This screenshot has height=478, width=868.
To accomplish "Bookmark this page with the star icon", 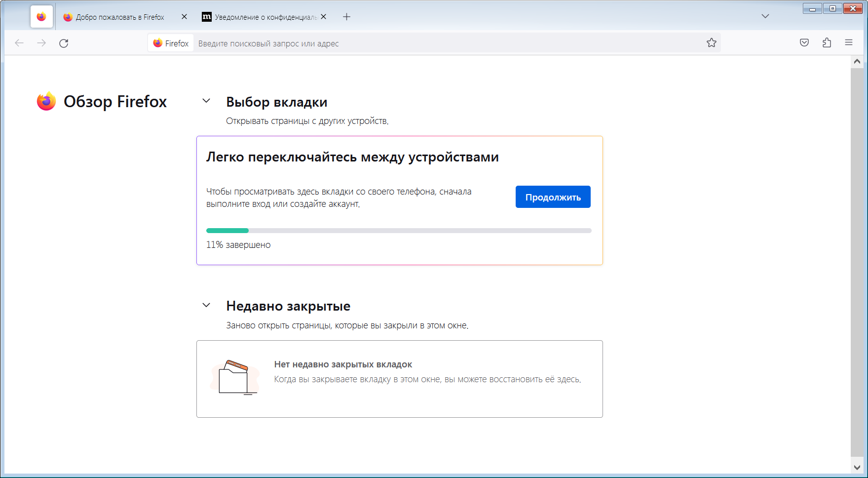I will click(x=711, y=43).
